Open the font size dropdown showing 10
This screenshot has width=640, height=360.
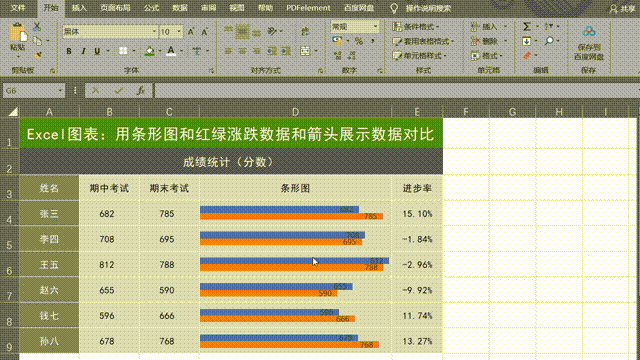pos(179,31)
